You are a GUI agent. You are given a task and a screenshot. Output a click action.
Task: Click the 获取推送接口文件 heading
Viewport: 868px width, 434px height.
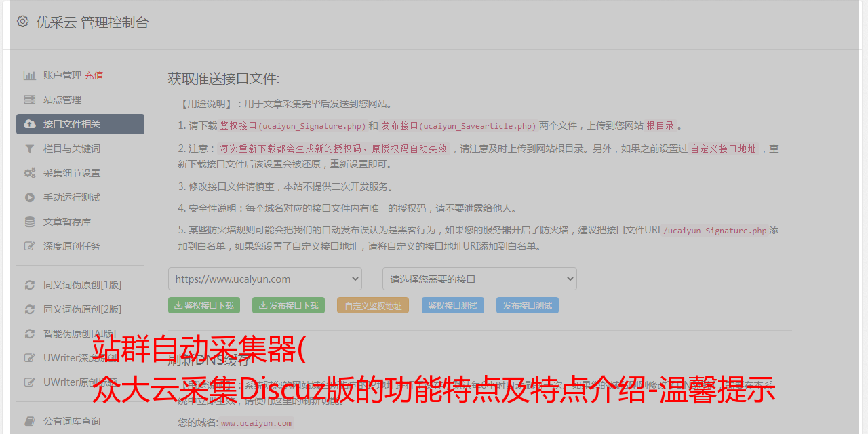pos(224,79)
